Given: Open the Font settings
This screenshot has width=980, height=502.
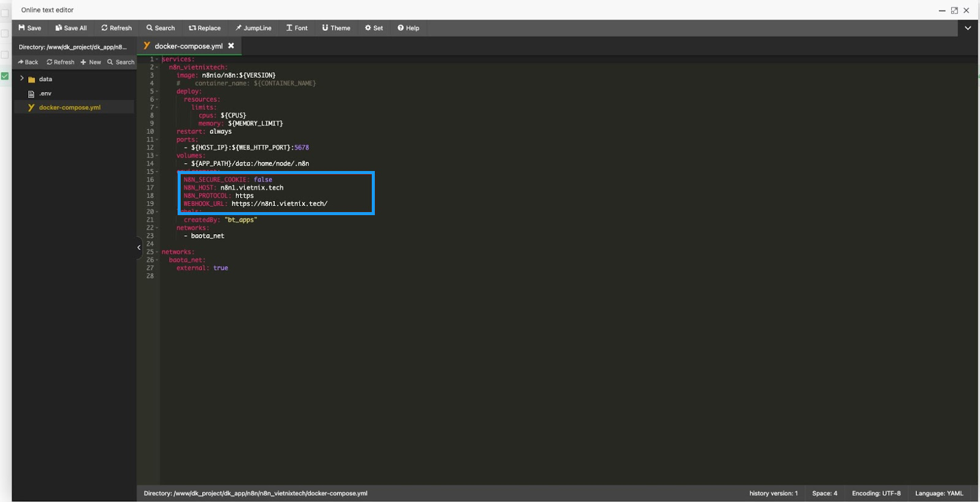Looking at the screenshot, I should (297, 28).
